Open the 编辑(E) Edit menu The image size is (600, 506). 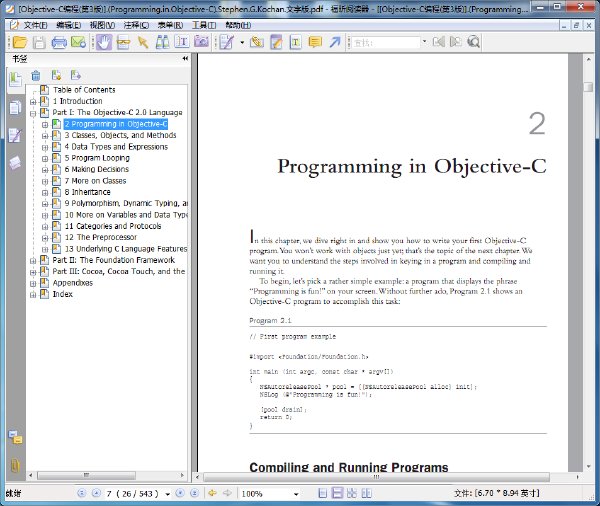click(68, 25)
